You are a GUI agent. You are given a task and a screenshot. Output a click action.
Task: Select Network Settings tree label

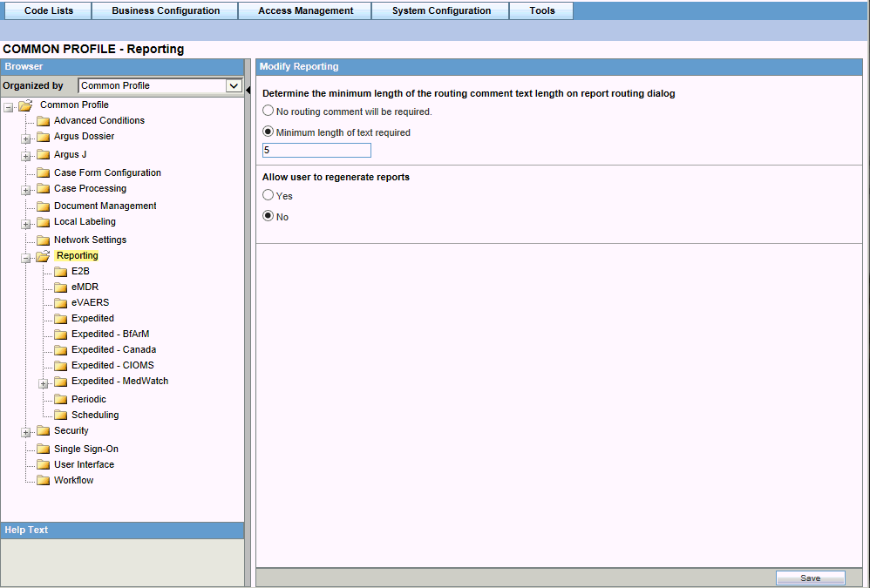(x=91, y=240)
